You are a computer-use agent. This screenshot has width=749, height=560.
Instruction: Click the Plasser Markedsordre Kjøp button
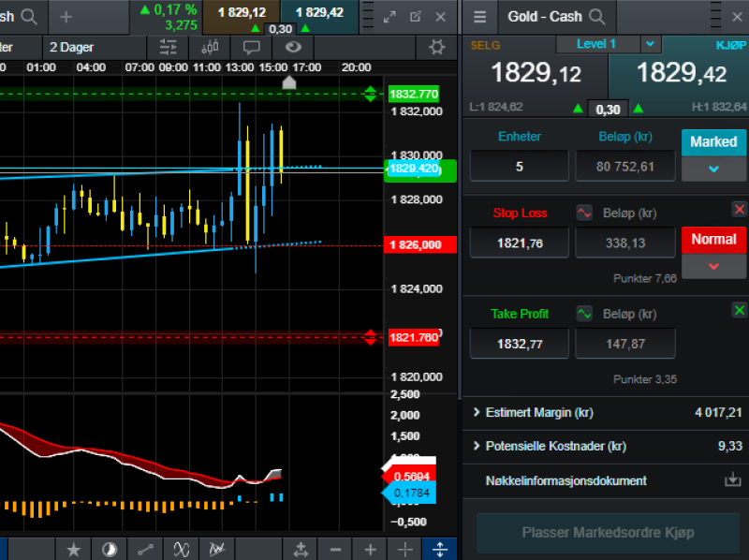point(607,533)
